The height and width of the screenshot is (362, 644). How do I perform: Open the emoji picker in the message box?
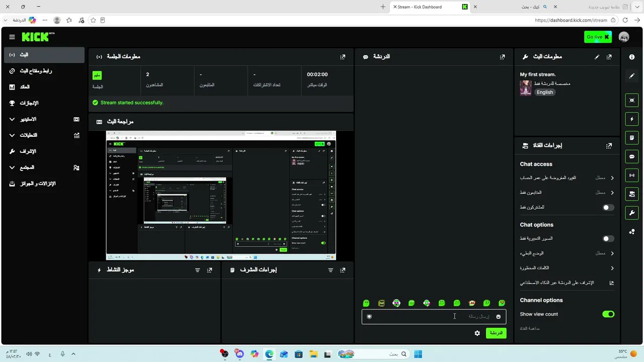click(499, 317)
